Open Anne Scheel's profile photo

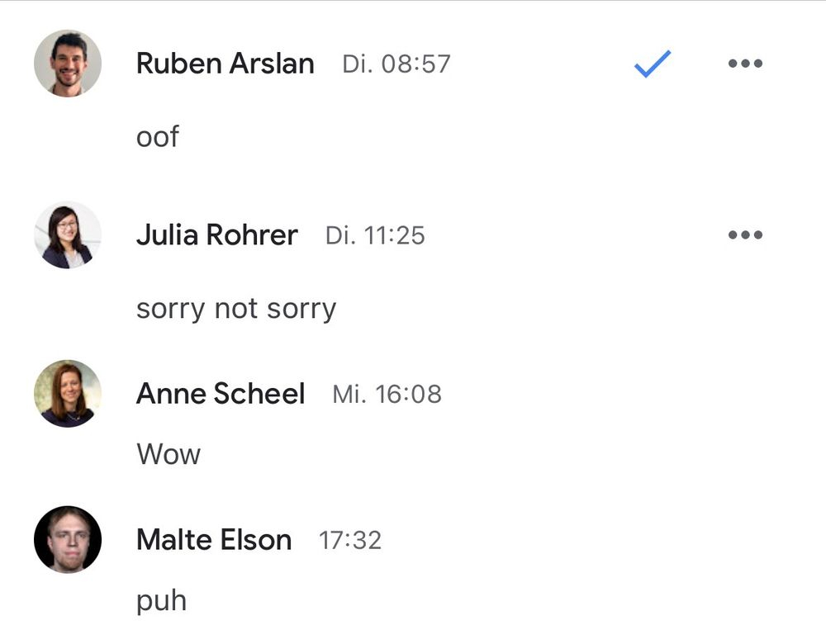pos(68,394)
